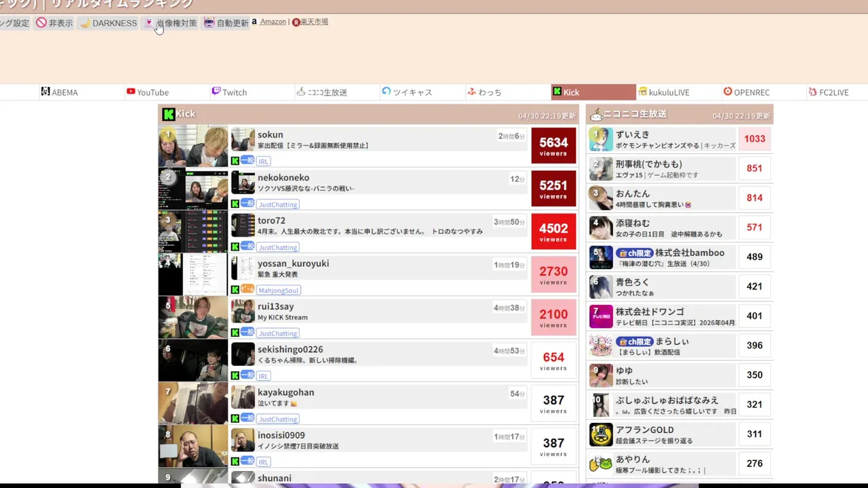The height and width of the screenshot is (488, 868).
Task: Click the 2730 viewers count box
Action: point(553,274)
